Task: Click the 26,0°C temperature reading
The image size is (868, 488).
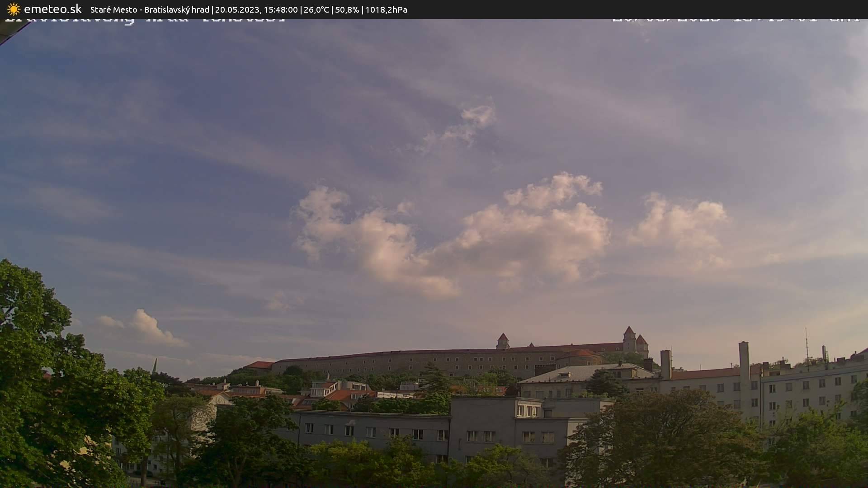Action: pos(316,9)
